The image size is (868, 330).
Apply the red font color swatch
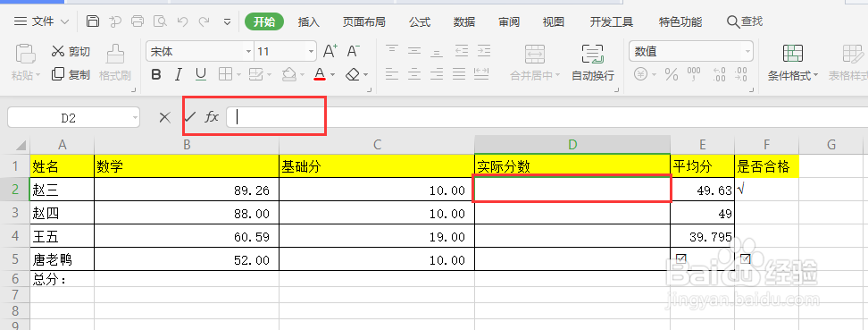click(x=320, y=74)
